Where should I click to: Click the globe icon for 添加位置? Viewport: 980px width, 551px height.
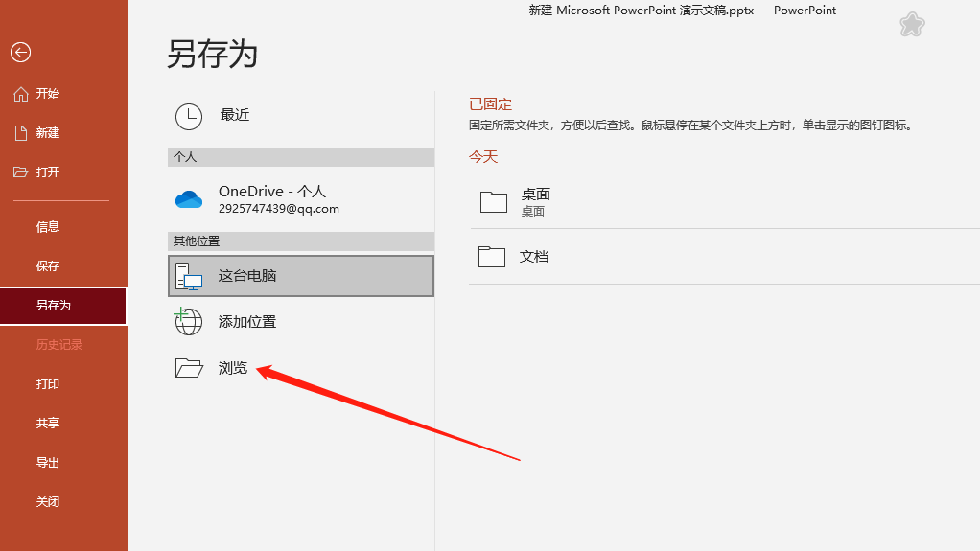coord(188,322)
